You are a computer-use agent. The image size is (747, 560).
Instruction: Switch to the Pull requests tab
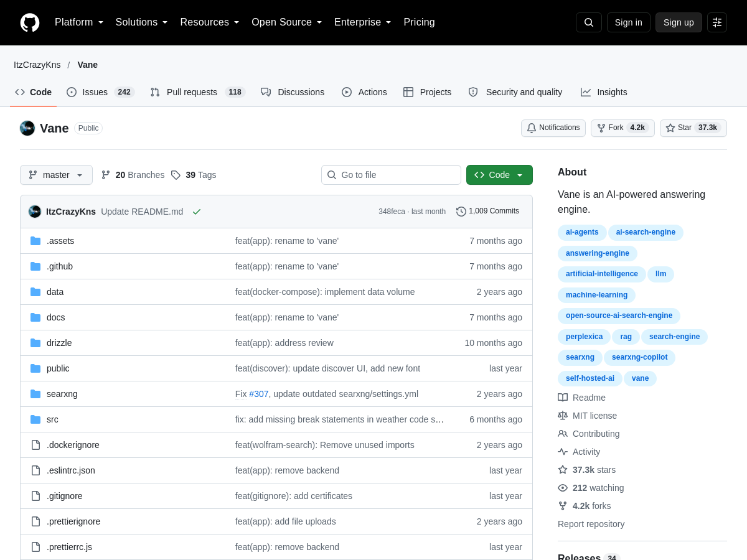pos(198,92)
